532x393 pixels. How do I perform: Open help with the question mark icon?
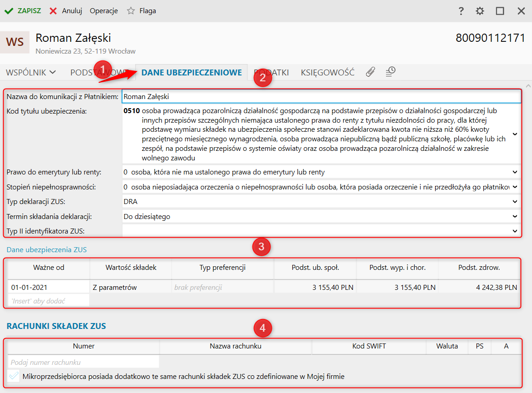(x=461, y=11)
